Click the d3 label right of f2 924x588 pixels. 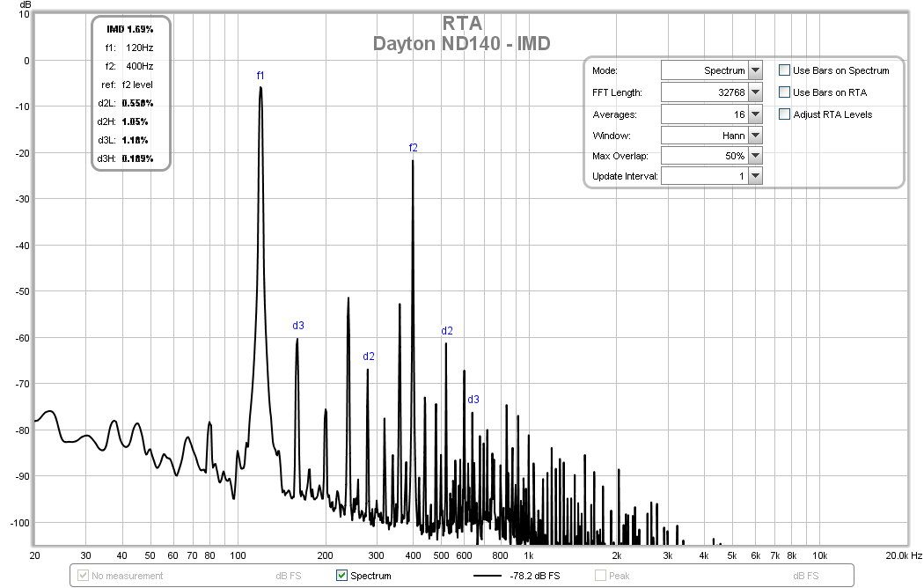pyautogui.click(x=473, y=400)
